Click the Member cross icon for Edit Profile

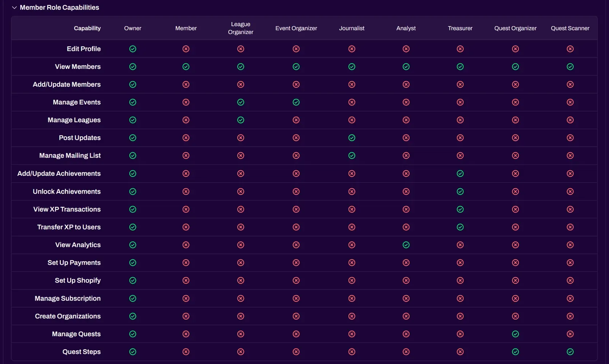coord(186,49)
